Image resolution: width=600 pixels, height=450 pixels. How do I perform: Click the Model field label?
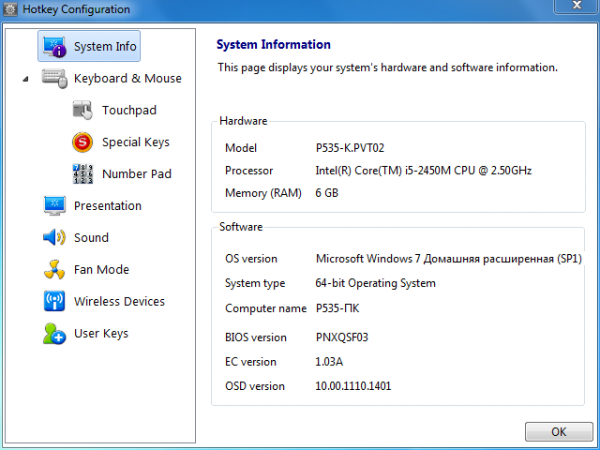pyautogui.click(x=241, y=148)
